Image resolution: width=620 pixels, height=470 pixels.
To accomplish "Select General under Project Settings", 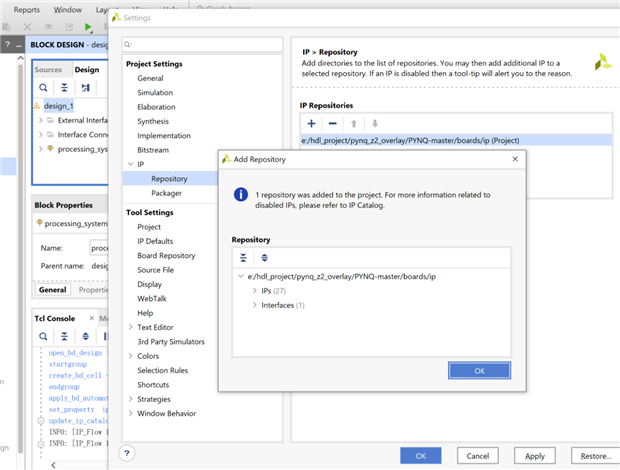I will click(x=150, y=78).
